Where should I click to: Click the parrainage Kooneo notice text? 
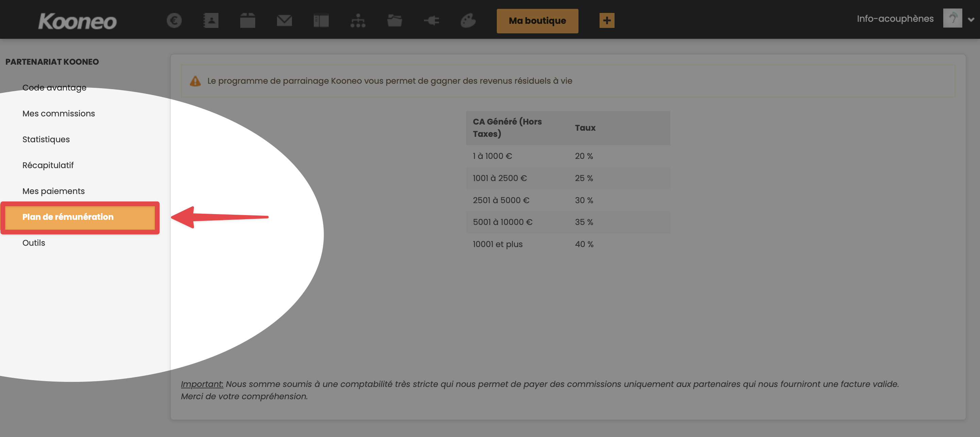click(x=390, y=81)
